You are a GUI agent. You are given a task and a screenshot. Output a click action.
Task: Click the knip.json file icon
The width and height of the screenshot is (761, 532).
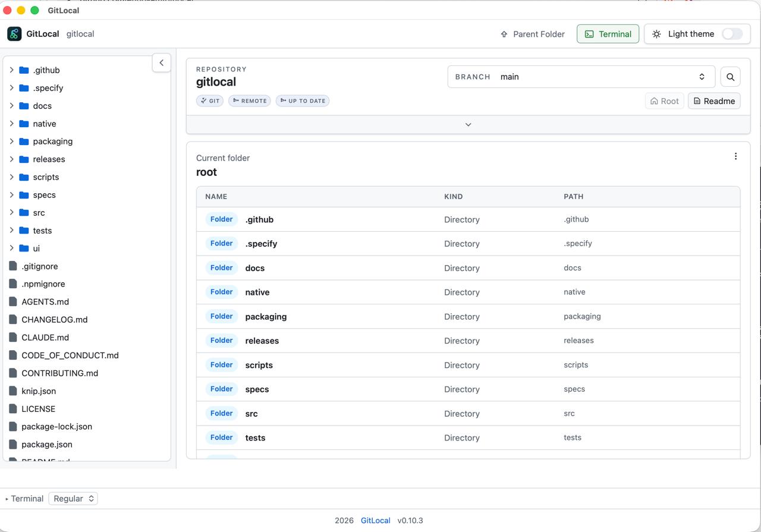point(13,391)
